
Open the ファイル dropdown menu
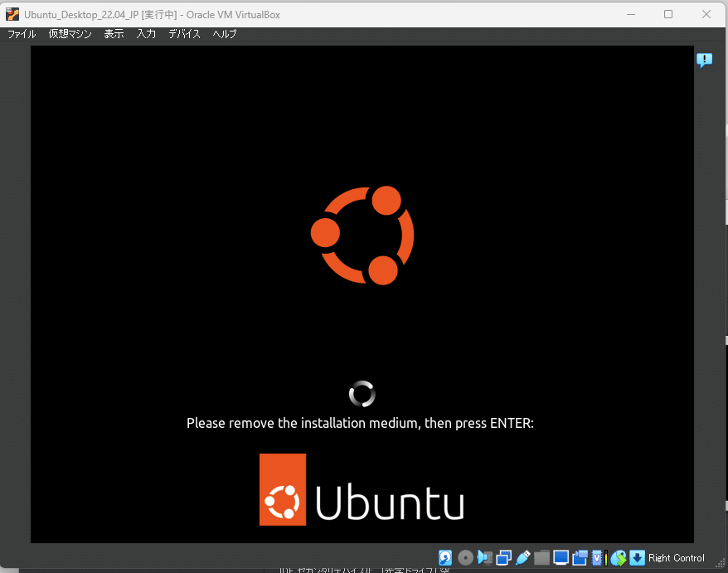(21, 34)
